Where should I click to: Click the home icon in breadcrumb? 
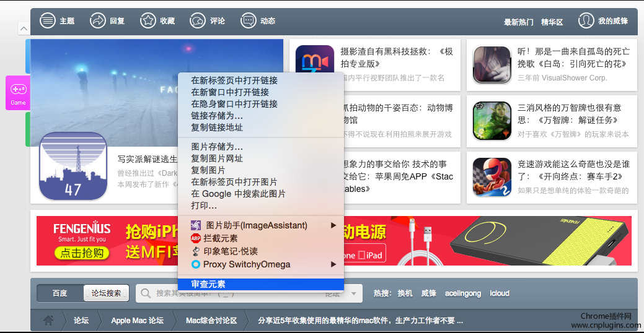[x=48, y=320]
